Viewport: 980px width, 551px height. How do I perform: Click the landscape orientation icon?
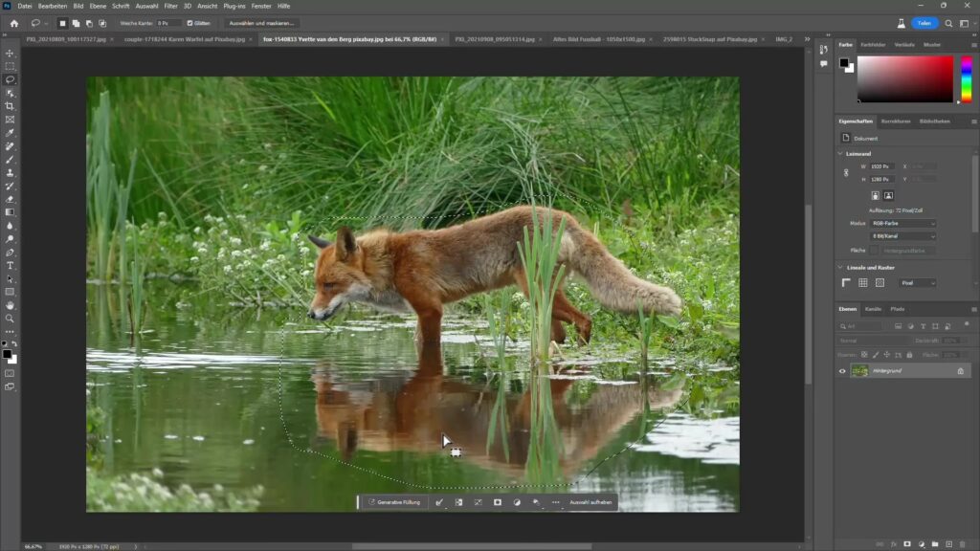pyautogui.click(x=888, y=195)
